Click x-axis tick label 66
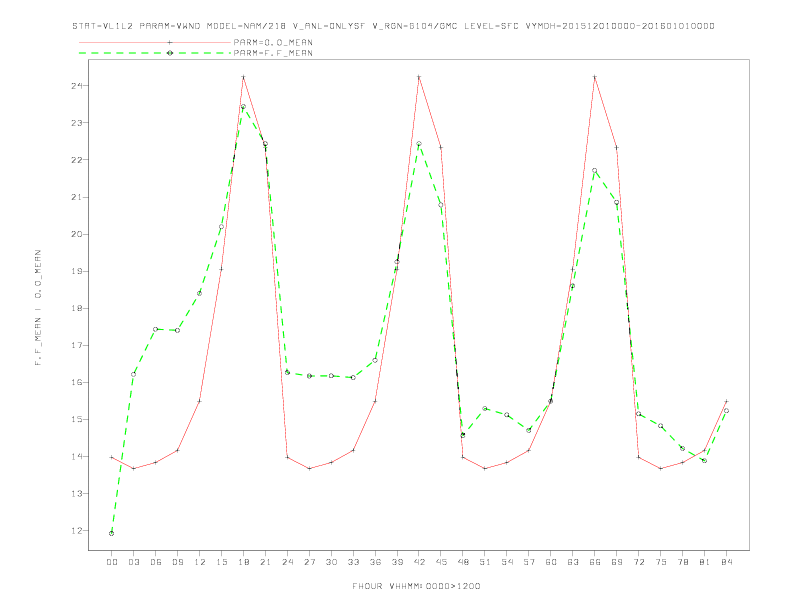This screenshot has height=612, width=792. (595, 562)
